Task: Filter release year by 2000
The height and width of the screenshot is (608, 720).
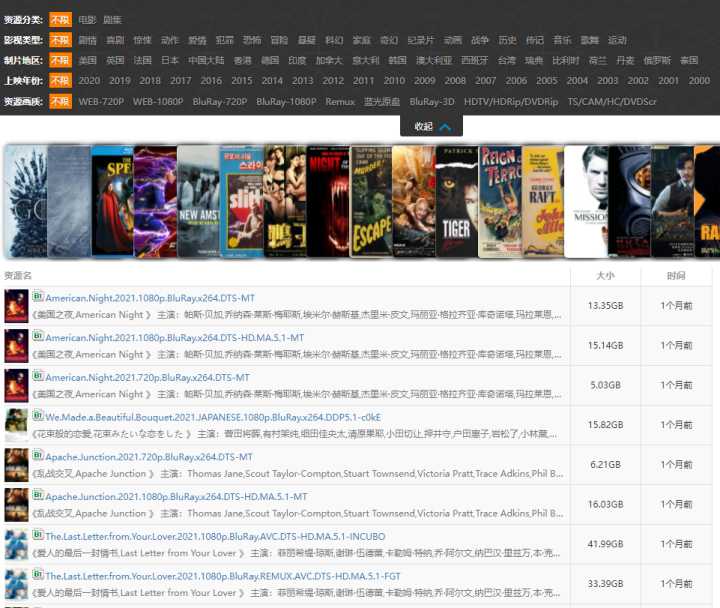Action: tap(699, 80)
